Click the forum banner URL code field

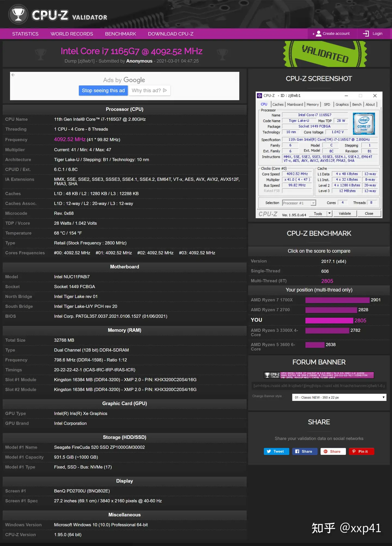pos(319,386)
